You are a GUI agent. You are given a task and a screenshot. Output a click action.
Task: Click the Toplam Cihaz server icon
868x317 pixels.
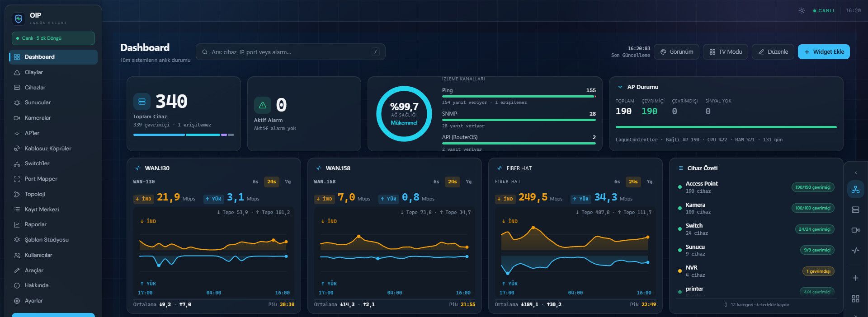tap(142, 102)
